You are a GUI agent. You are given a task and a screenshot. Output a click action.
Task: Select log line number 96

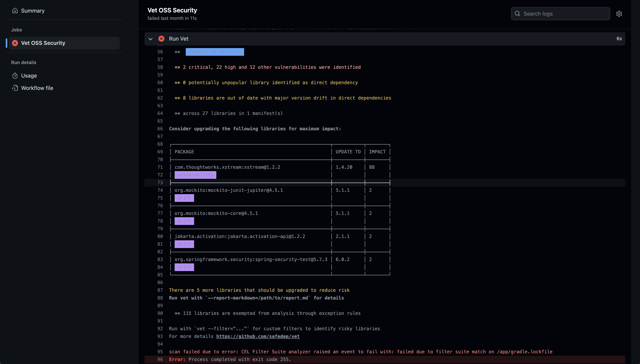(160, 360)
